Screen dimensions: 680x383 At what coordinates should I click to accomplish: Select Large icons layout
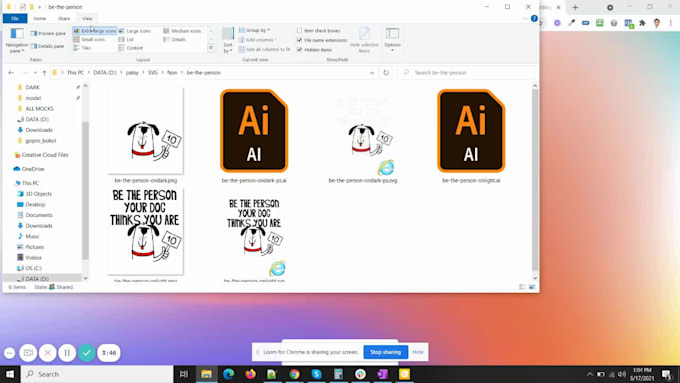pos(134,31)
